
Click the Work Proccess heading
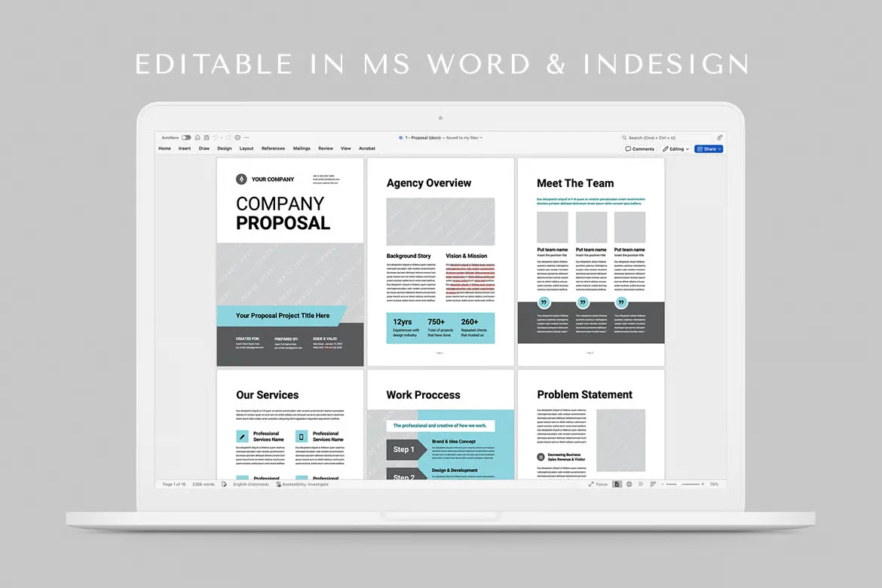[423, 395]
